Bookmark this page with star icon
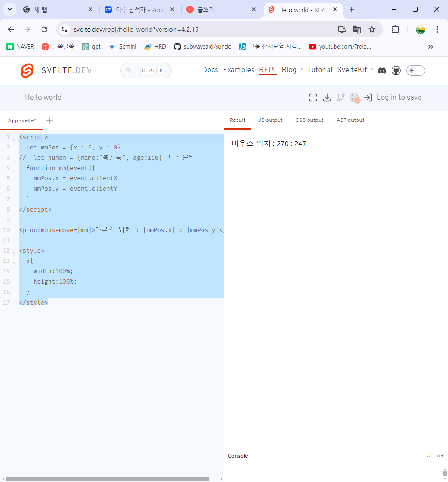This screenshot has width=448, height=482. 372,29
